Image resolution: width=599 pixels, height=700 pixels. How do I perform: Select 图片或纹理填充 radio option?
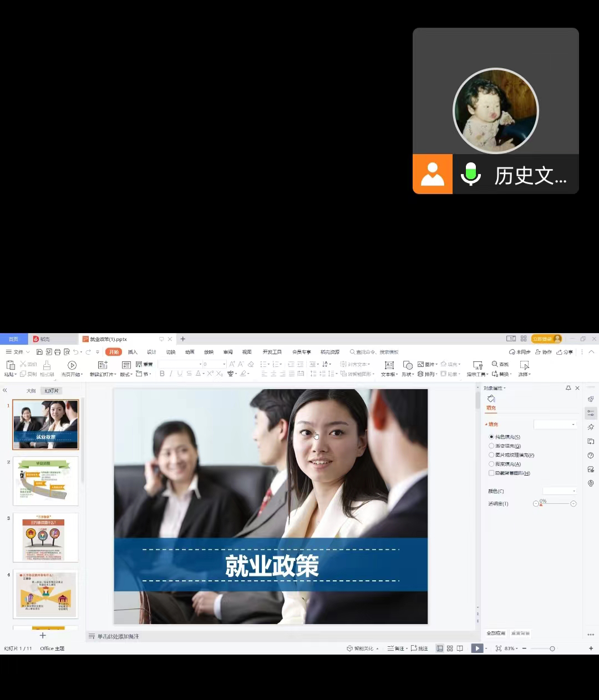[491, 455]
